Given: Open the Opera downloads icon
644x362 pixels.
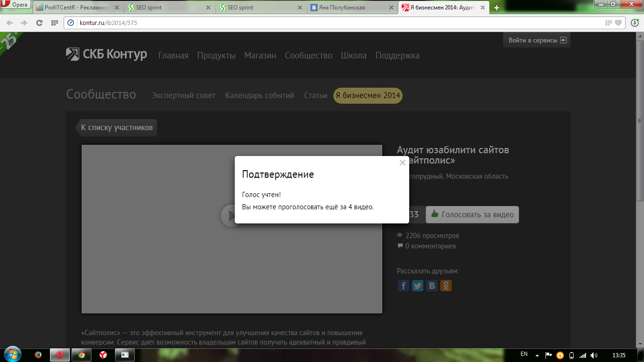Looking at the screenshot, I should 635,23.
